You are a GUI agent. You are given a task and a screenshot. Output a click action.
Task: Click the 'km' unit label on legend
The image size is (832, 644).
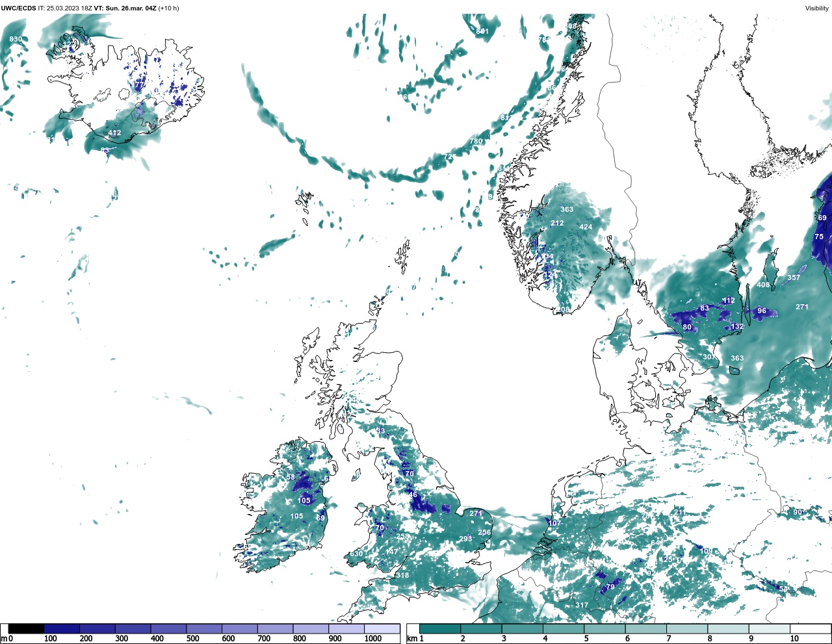click(x=411, y=639)
